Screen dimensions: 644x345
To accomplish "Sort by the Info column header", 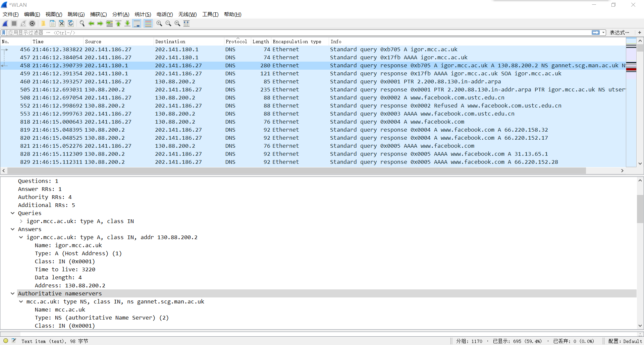I will (x=477, y=42).
